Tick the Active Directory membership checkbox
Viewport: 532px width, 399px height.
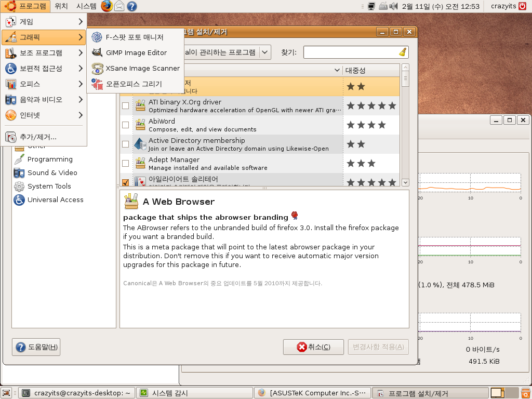point(126,144)
